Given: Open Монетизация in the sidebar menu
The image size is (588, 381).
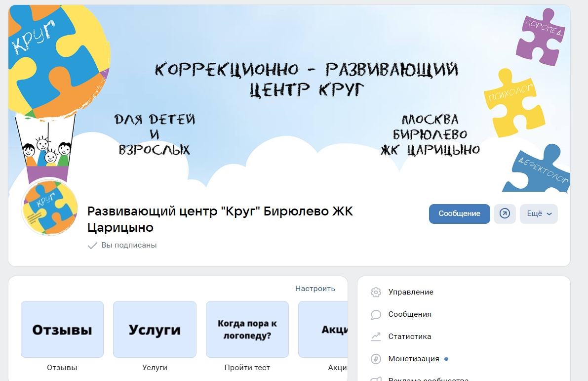Looking at the screenshot, I should (414, 358).
